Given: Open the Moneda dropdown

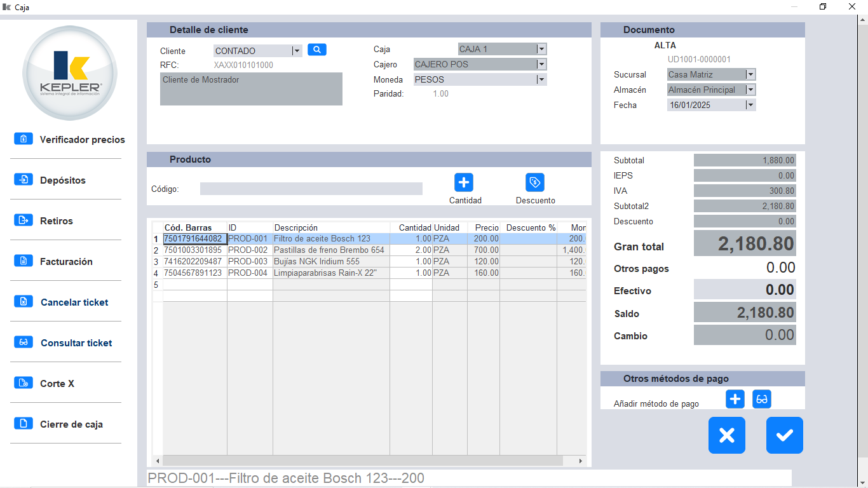Looking at the screenshot, I should pos(541,79).
